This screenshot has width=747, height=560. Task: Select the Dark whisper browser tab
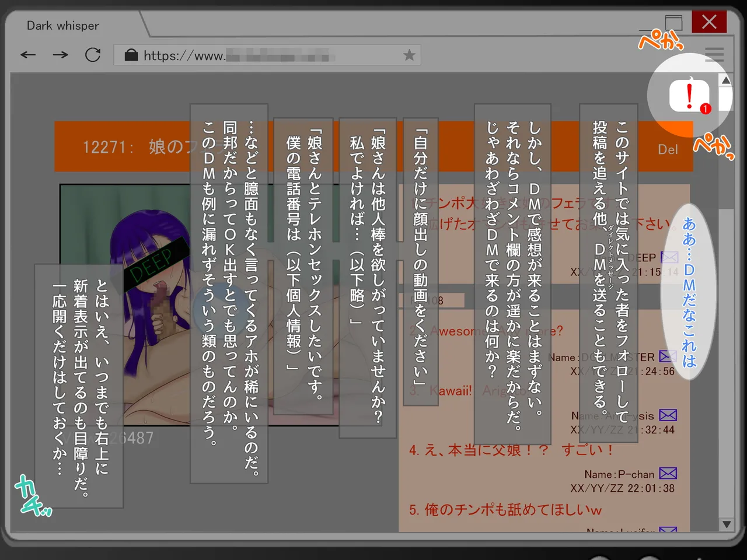[62, 25]
